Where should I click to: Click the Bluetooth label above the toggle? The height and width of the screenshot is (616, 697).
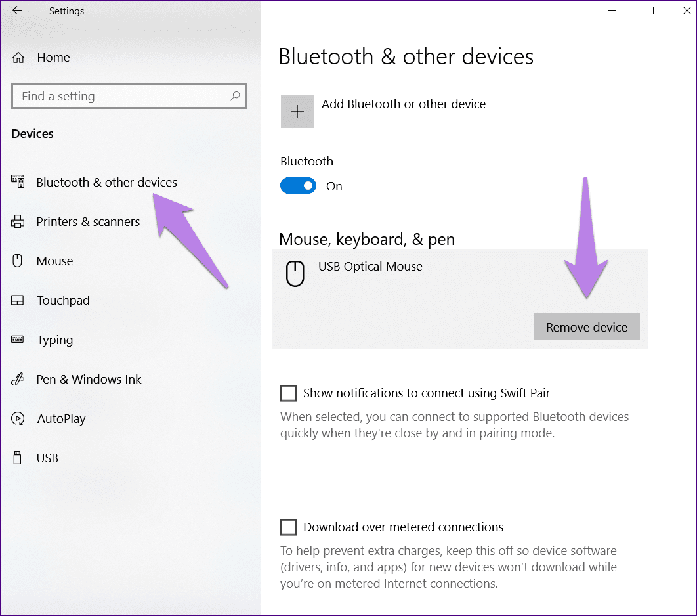[306, 161]
